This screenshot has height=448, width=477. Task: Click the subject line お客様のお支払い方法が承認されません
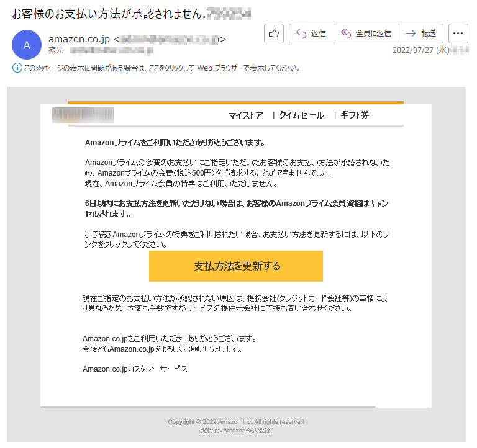(109, 14)
